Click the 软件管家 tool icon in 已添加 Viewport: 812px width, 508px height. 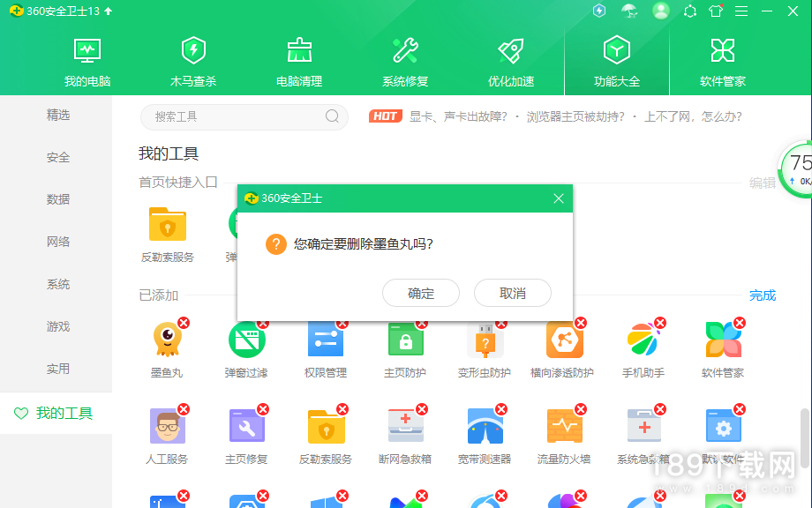pyautogui.click(x=724, y=340)
